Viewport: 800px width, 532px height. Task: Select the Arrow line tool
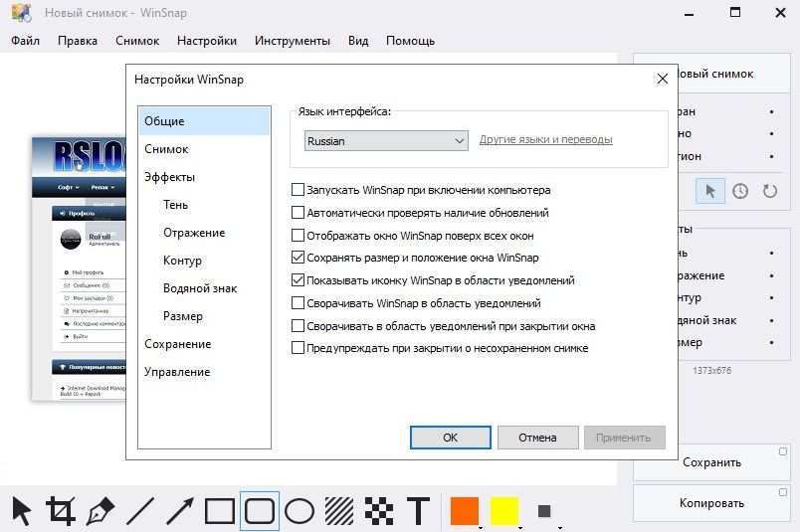[179, 510]
